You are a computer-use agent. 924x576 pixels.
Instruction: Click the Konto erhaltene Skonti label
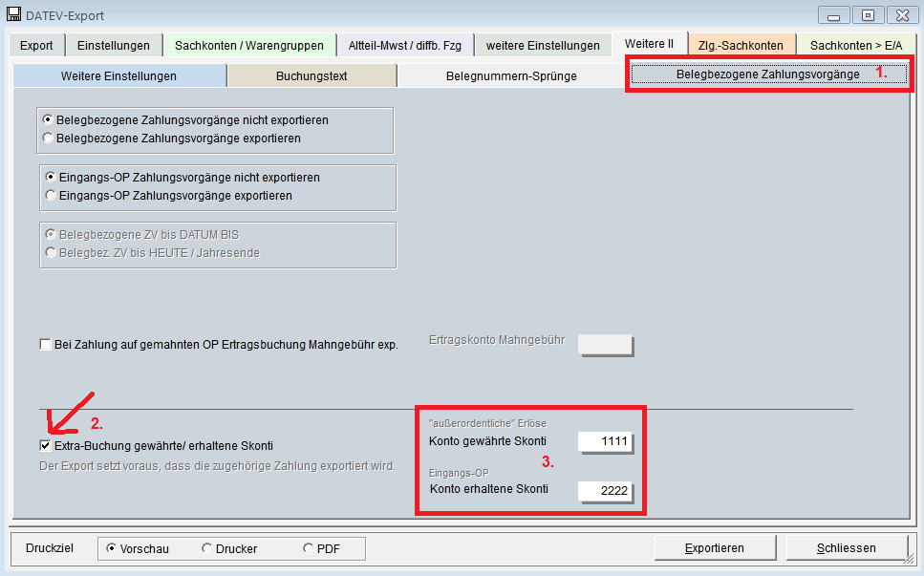click(489, 489)
